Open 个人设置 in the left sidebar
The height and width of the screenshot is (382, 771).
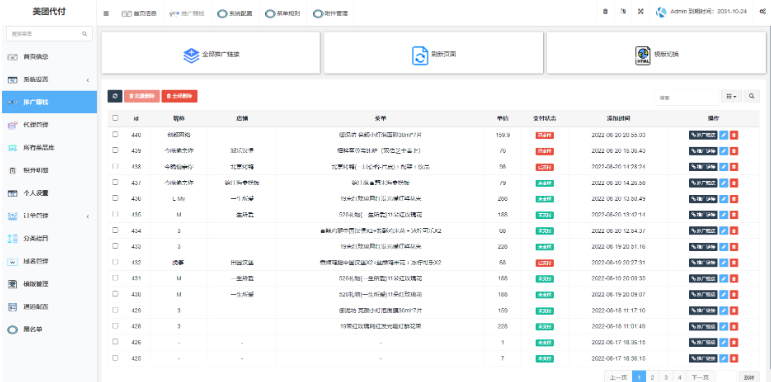coord(49,193)
